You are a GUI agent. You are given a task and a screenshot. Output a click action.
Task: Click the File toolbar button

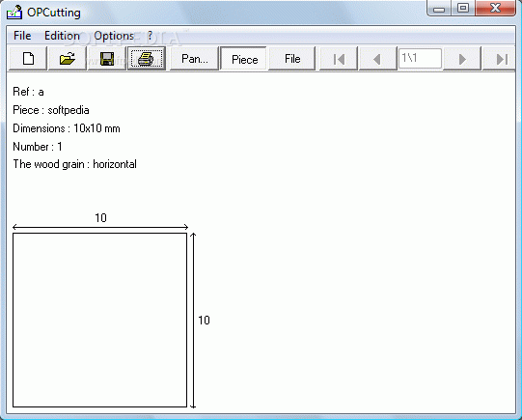(292, 59)
